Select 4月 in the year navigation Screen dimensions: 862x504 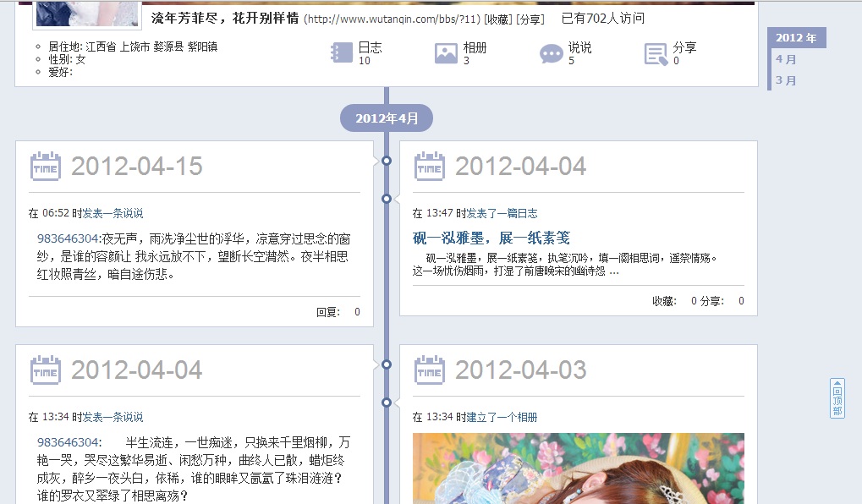[786, 59]
